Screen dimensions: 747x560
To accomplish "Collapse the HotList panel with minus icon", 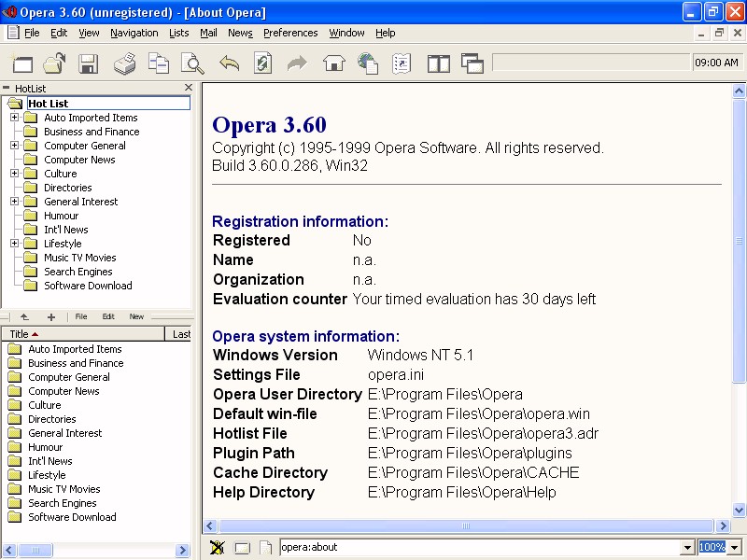I will coord(7,88).
